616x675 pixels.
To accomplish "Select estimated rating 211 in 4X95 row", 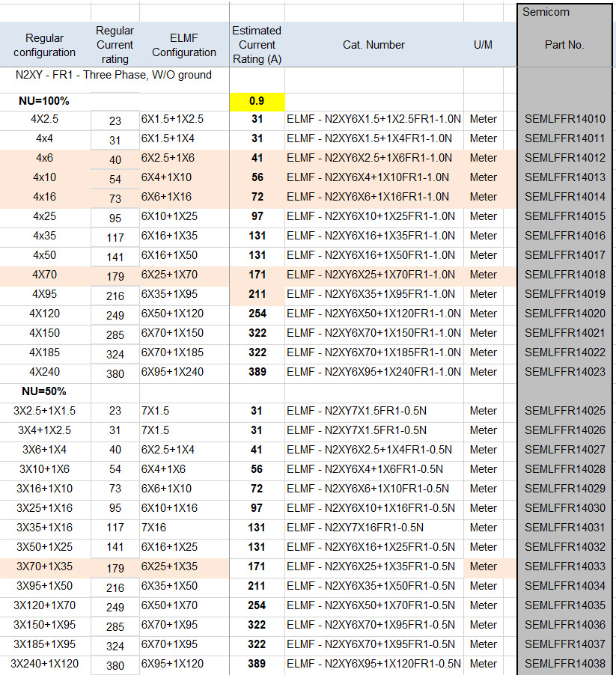I will coord(257,294).
